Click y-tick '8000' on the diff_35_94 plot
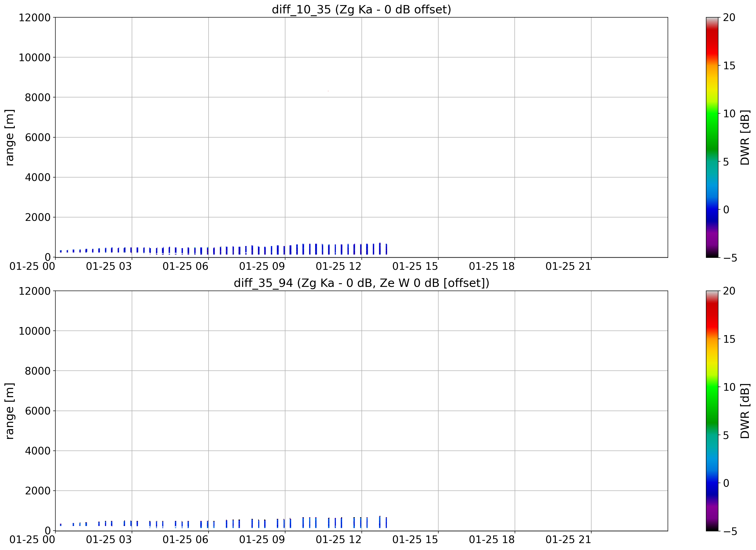Screen dimensions: 756x550 click(x=38, y=371)
